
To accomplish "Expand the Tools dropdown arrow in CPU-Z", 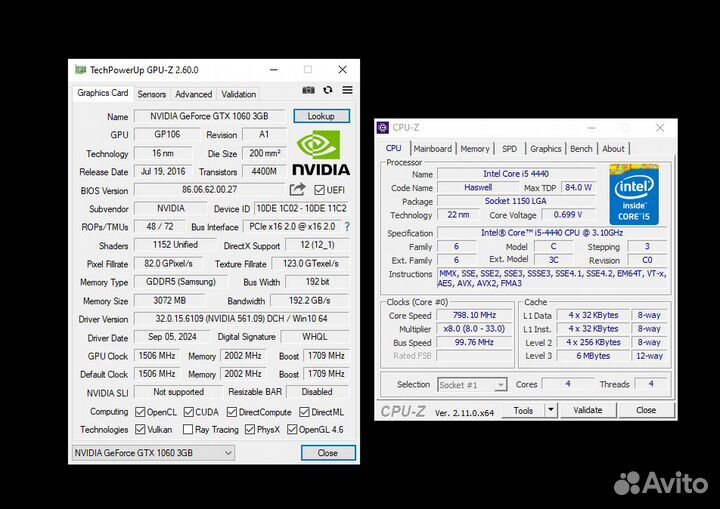I will click(x=551, y=410).
